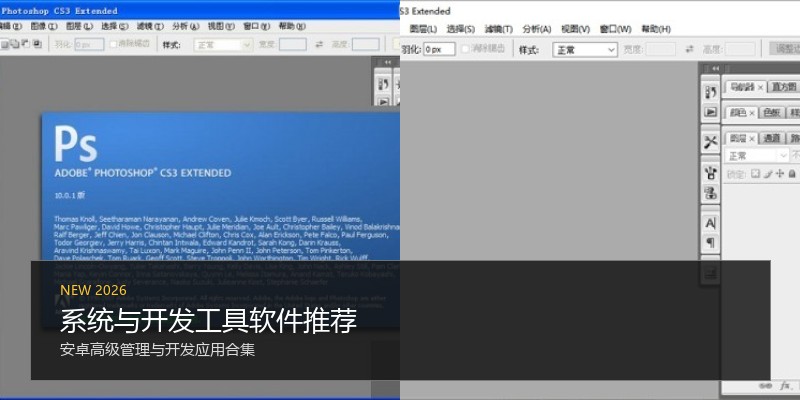Open 样式 正常 dropdown in left window

click(x=223, y=44)
